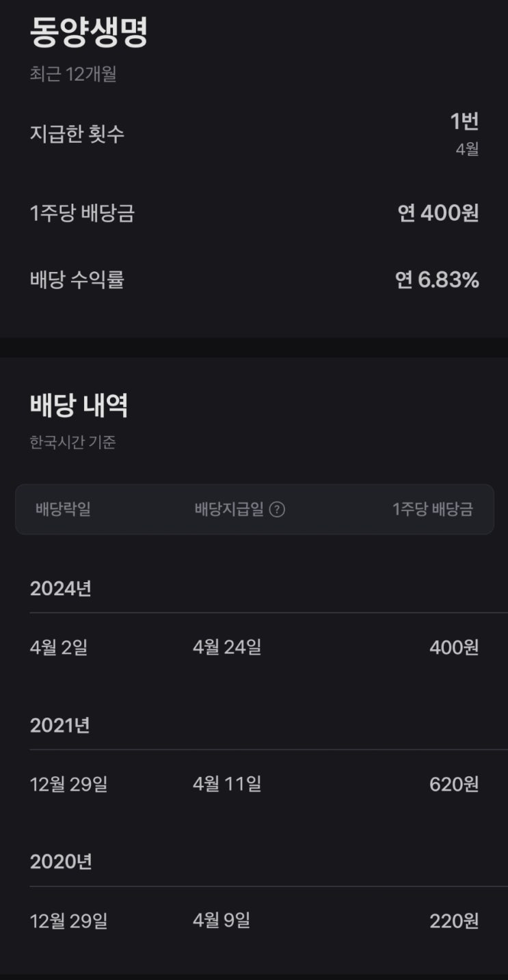The width and height of the screenshot is (508, 980).
Task: Select the 1주당 배당금 column header
Action: pos(432,510)
